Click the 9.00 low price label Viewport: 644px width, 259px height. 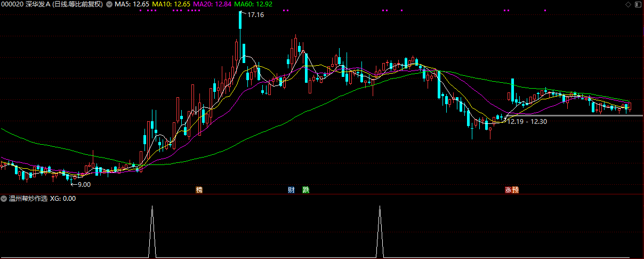(x=84, y=185)
